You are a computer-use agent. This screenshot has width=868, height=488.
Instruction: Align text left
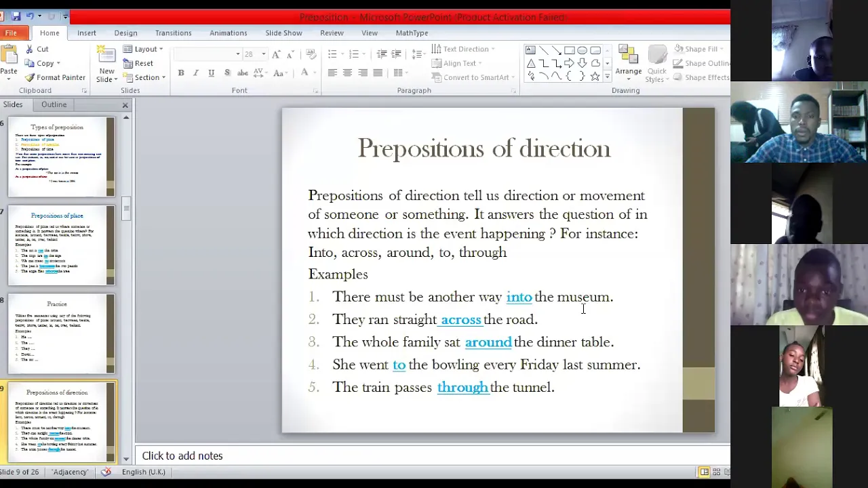[x=332, y=73]
